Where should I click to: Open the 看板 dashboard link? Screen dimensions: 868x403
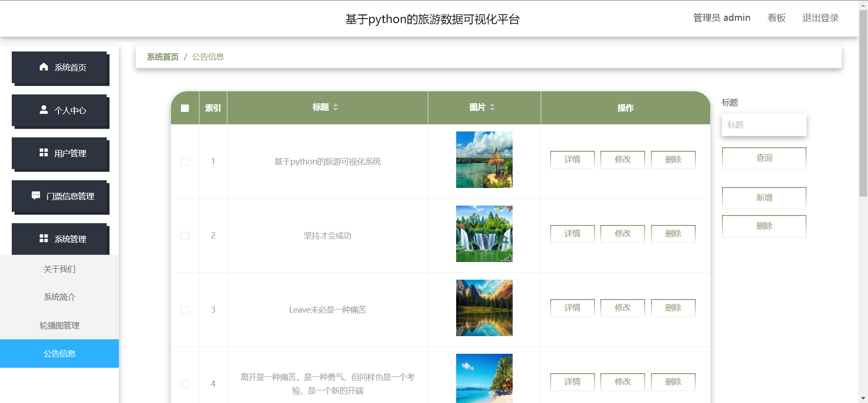coord(776,18)
